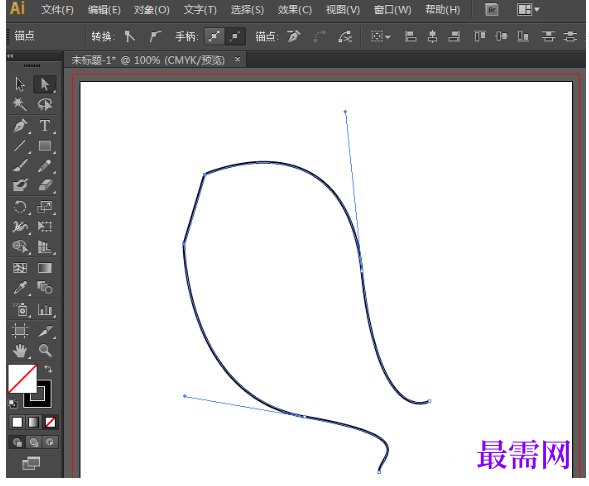The image size is (589, 486).
Task: Select the Scale tool
Action: pos(45,207)
